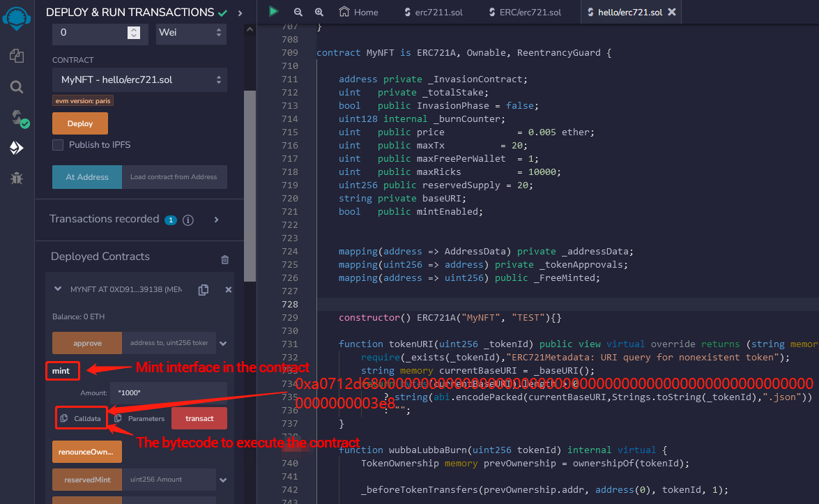The width and height of the screenshot is (819, 504).
Task: Click the Parameters copy button
Action: coord(139,418)
